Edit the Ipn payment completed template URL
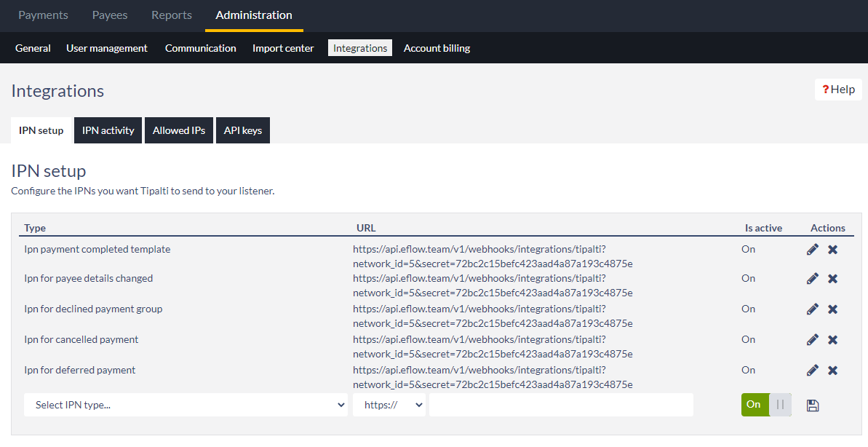The image size is (868, 447). point(812,249)
